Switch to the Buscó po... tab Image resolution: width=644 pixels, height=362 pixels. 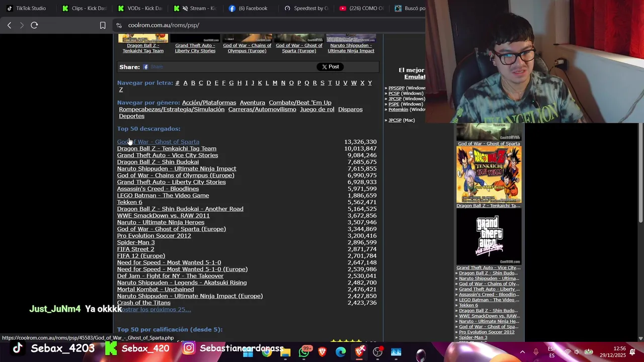(x=410, y=8)
